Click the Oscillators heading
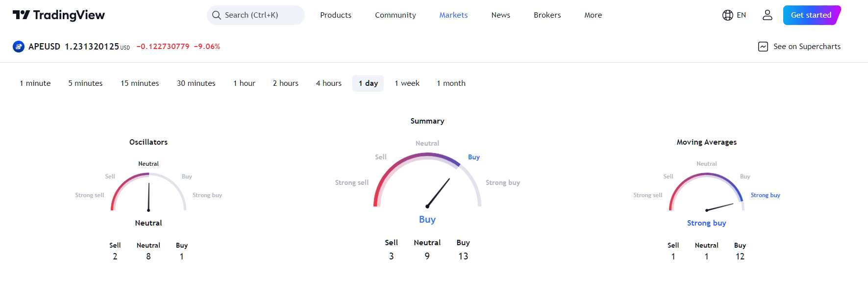The height and width of the screenshot is (281, 868). pos(149,142)
